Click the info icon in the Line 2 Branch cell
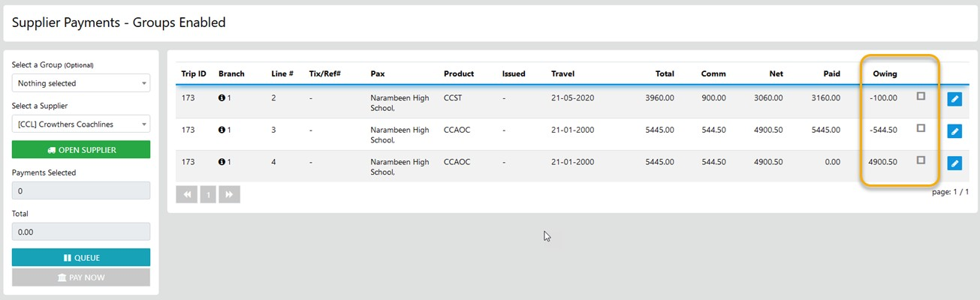The image size is (980, 300). tap(222, 98)
